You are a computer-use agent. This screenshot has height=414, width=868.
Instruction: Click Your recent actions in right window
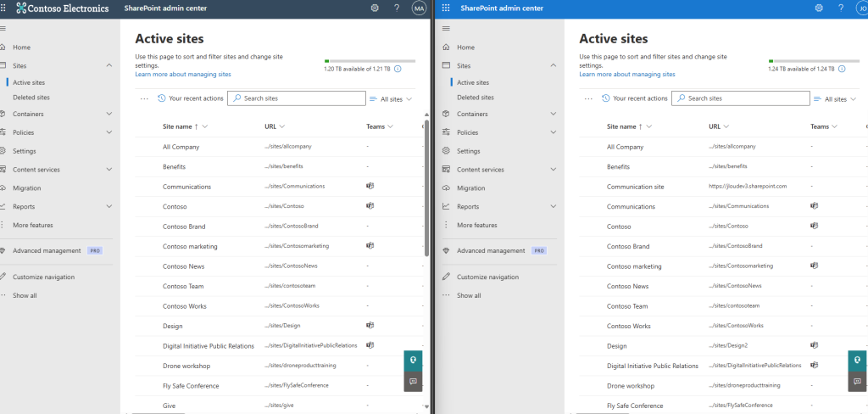tap(634, 98)
